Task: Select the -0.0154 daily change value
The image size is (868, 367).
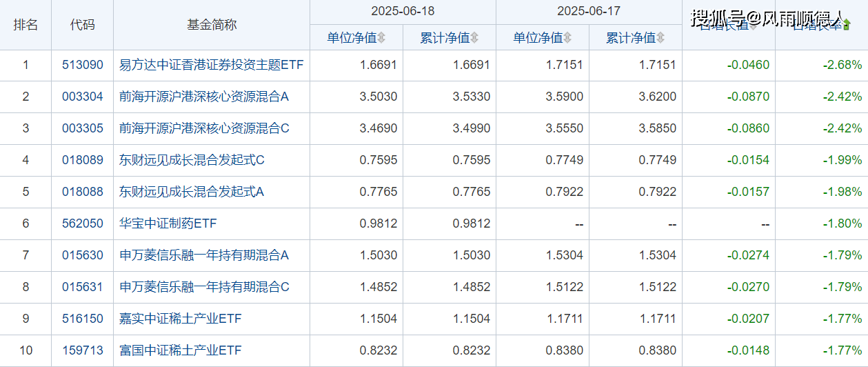Action: (748, 161)
